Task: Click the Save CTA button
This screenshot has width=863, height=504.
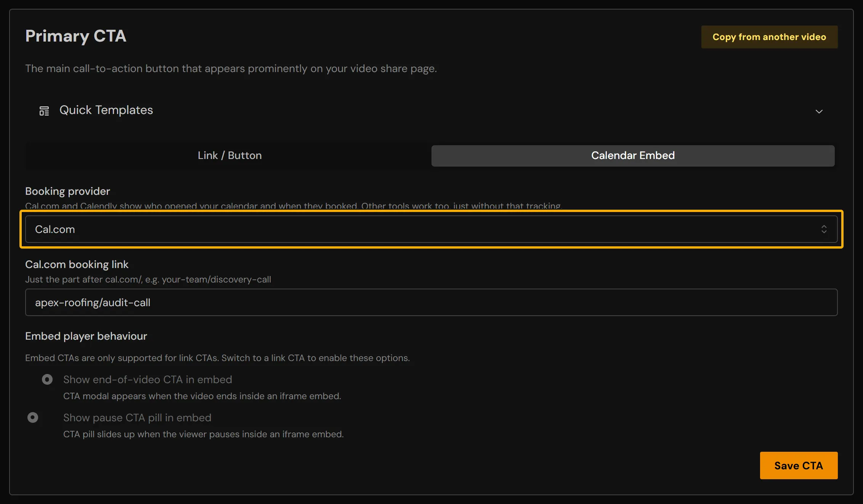Action: coord(799,465)
